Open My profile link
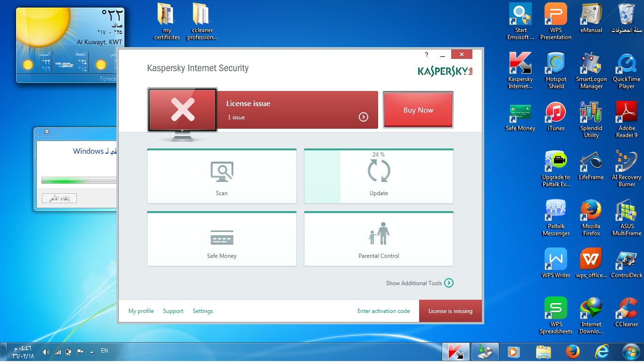Viewport: 644px width, 362px height. tap(141, 311)
